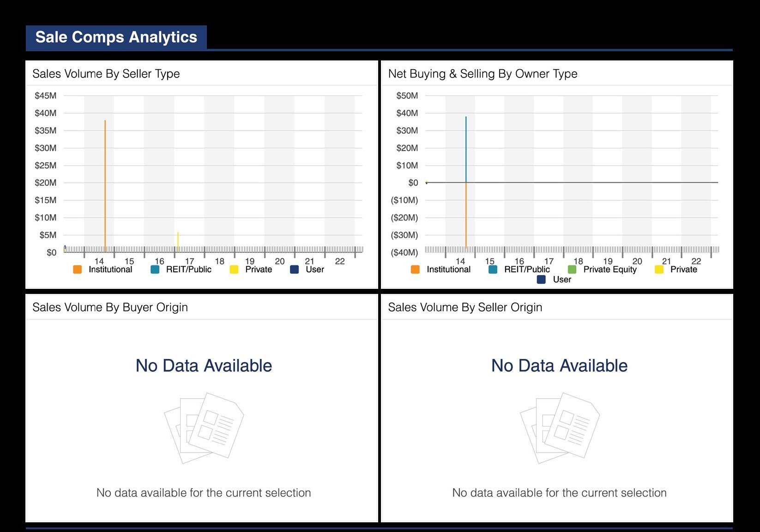Toggle User label in Owner Type legend
This screenshot has width=760, height=532.
coord(562,280)
